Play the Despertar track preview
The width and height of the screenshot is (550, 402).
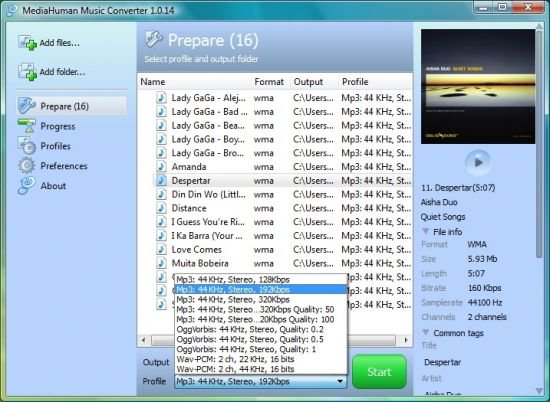(478, 162)
